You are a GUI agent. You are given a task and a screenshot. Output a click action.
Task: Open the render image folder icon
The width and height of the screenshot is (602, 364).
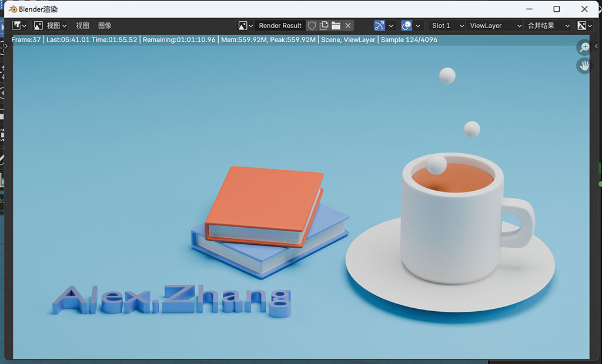click(x=336, y=26)
